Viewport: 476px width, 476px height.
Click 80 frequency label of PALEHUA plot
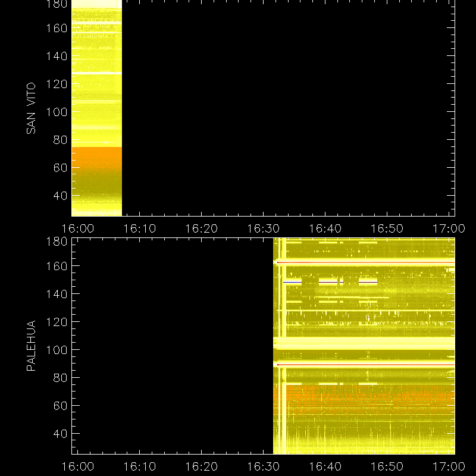click(60, 378)
